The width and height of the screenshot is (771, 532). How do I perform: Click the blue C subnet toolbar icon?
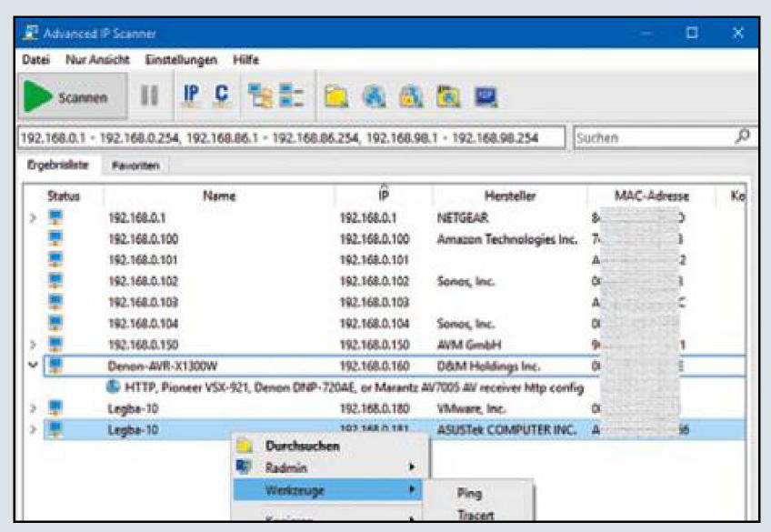coord(222,95)
